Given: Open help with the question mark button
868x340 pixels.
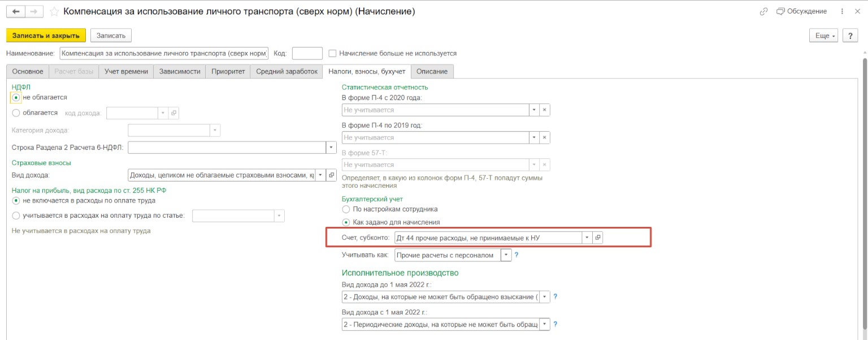Looking at the screenshot, I should 850,36.
